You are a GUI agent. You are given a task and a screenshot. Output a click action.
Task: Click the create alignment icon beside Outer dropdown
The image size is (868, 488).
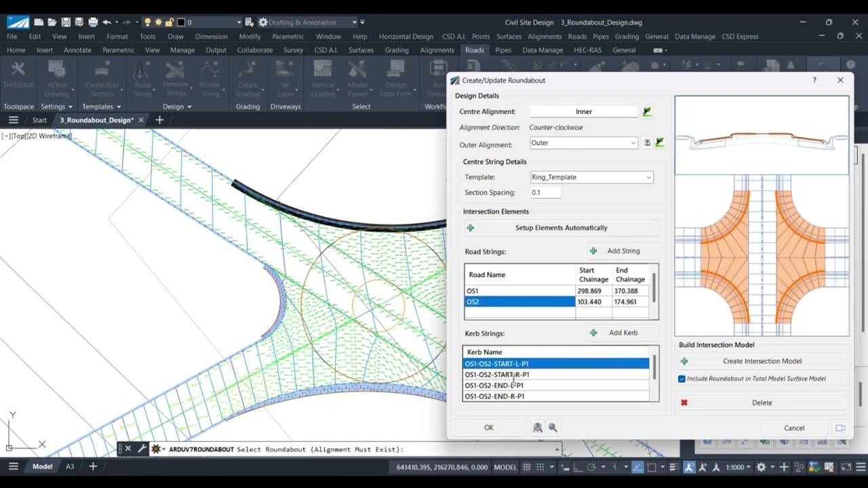pos(648,143)
